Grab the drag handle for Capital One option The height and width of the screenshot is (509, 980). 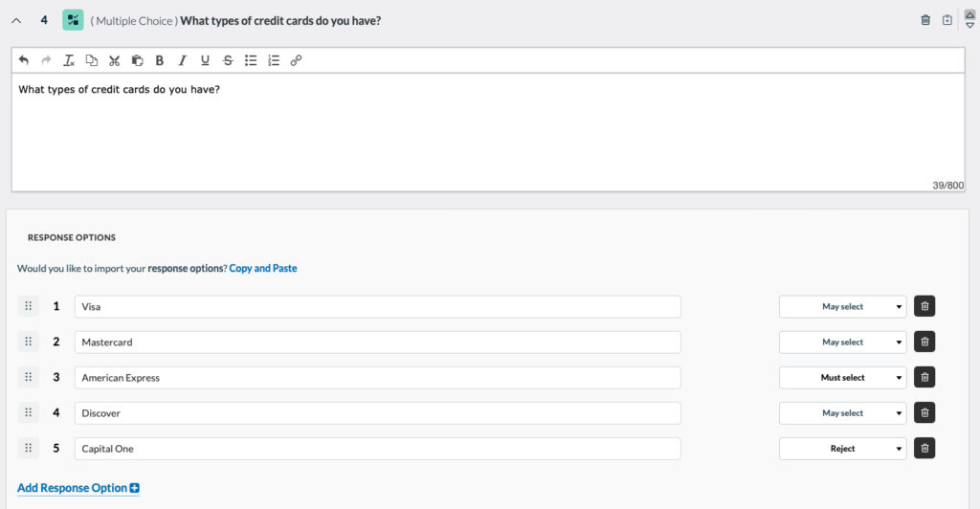(x=28, y=448)
